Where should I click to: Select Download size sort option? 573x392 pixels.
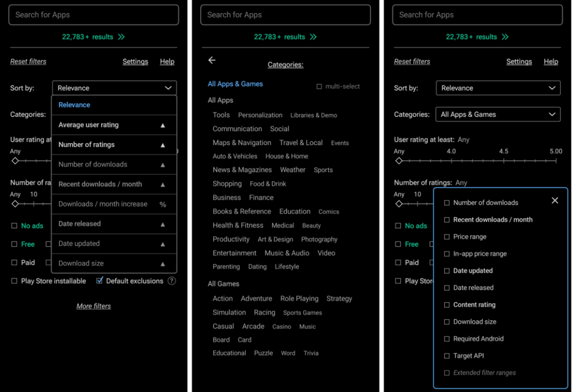click(x=115, y=264)
